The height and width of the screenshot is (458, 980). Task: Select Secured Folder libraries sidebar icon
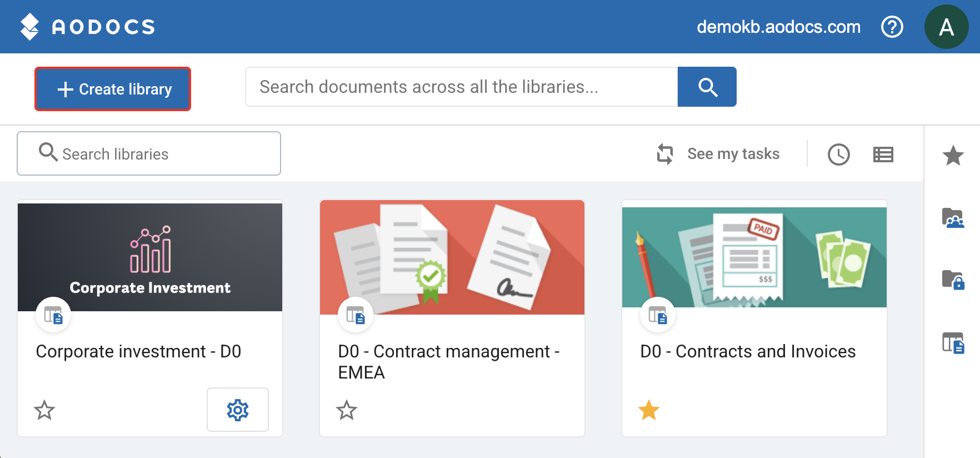[953, 280]
